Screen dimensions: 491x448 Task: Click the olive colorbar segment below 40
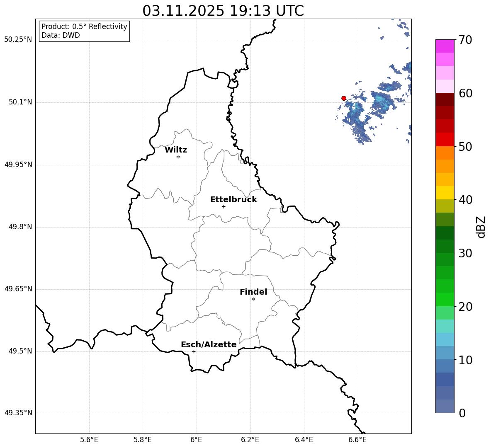[445, 206]
